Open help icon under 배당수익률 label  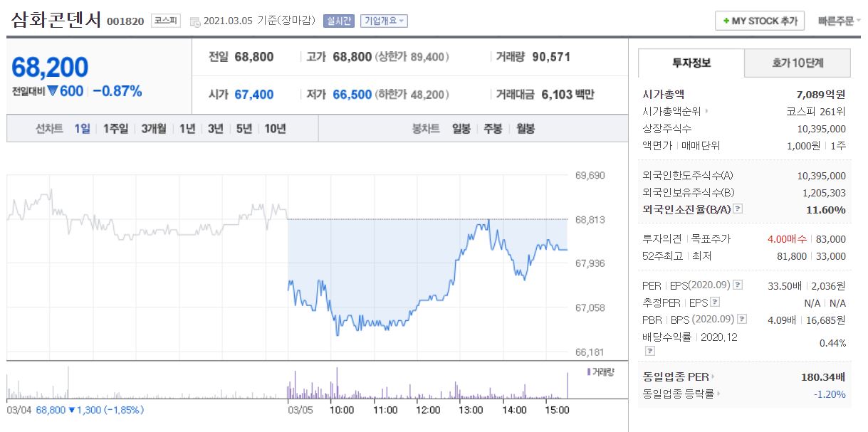(x=649, y=351)
